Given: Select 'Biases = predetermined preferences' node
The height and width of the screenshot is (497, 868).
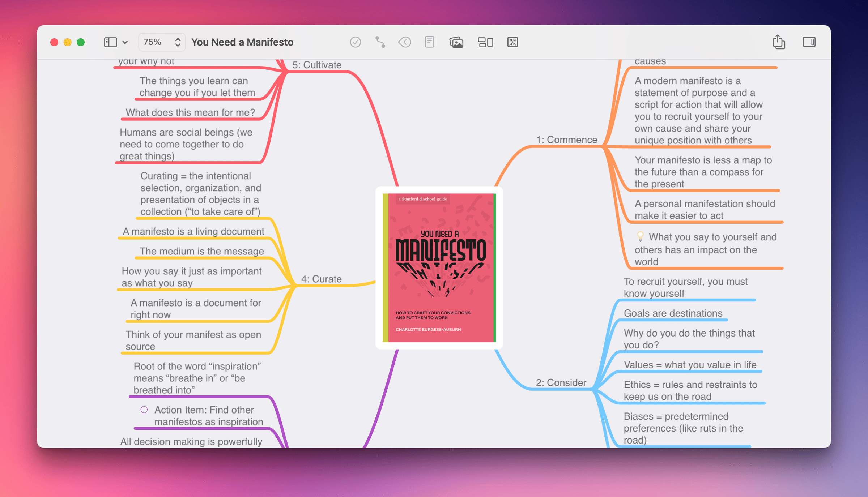Looking at the screenshot, I should point(683,428).
